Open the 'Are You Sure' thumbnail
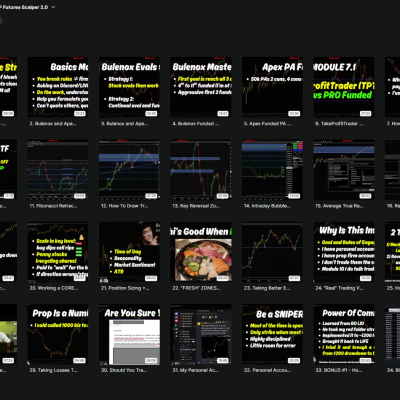 pos(129,334)
